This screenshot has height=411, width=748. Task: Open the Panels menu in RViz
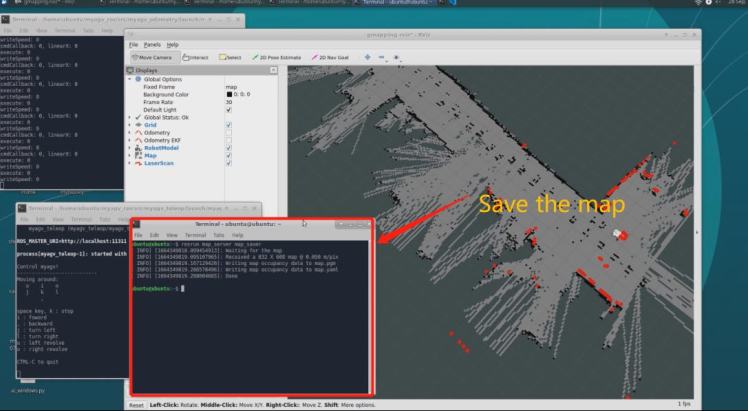tap(151, 45)
